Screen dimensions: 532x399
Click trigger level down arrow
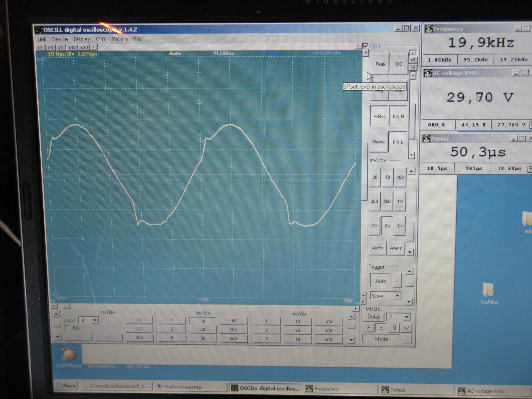(409, 302)
